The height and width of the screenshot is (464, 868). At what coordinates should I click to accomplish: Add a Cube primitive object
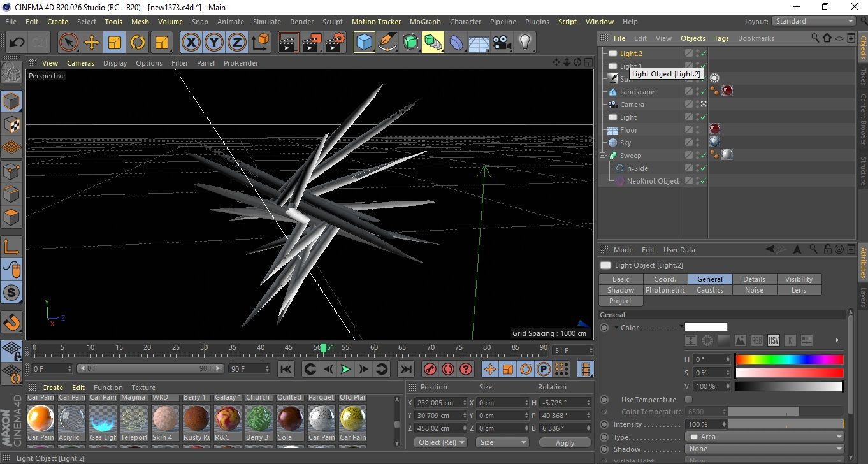[365, 43]
